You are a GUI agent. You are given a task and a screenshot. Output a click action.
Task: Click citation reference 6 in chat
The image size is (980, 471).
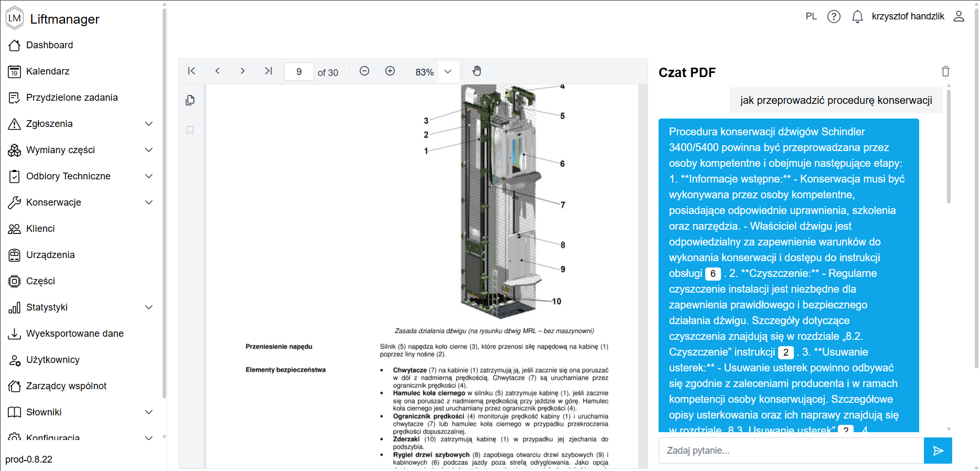pyautogui.click(x=713, y=274)
